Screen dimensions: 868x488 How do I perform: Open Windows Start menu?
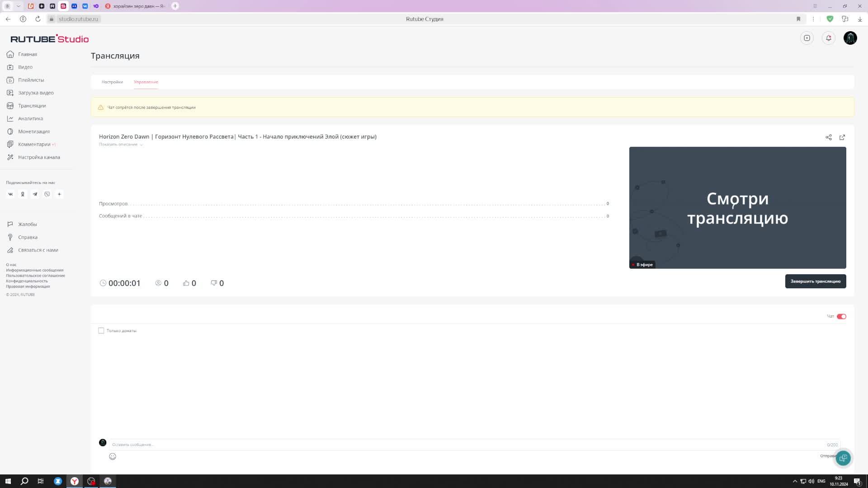[x=8, y=481]
